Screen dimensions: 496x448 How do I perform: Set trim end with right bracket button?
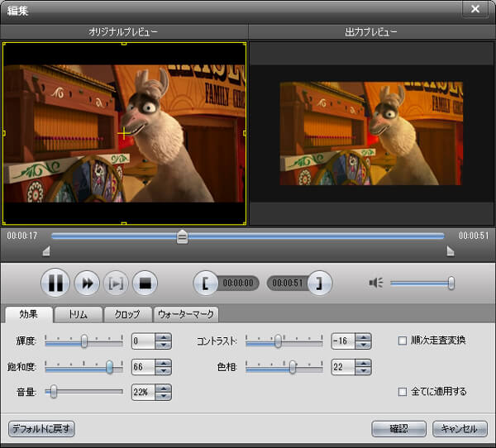coord(319,283)
